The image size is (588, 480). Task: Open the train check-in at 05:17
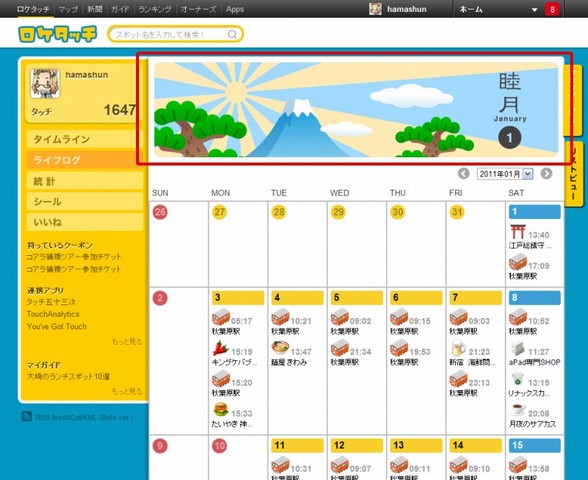[x=221, y=318]
